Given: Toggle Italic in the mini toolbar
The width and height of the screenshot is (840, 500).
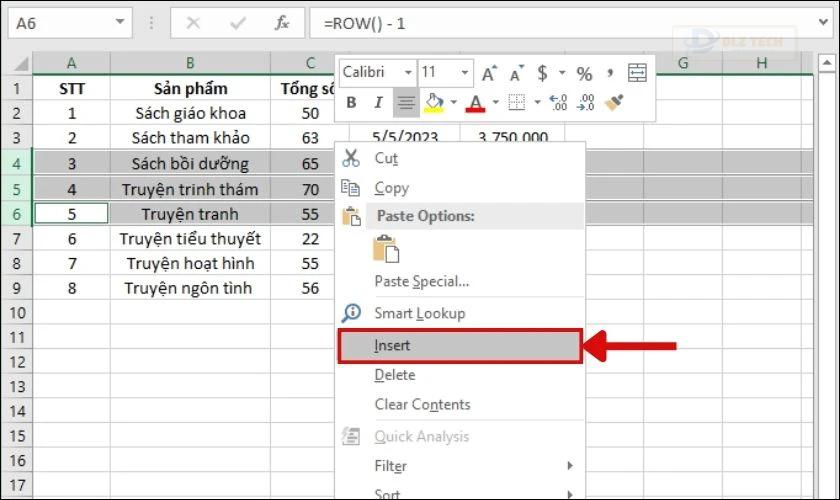Looking at the screenshot, I should [x=378, y=102].
